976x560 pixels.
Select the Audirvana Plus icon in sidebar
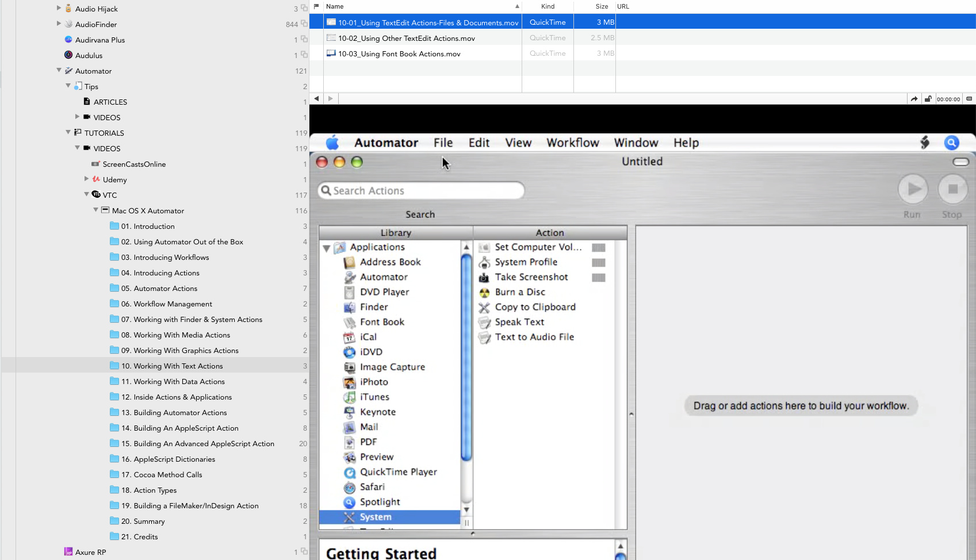pos(68,40)
